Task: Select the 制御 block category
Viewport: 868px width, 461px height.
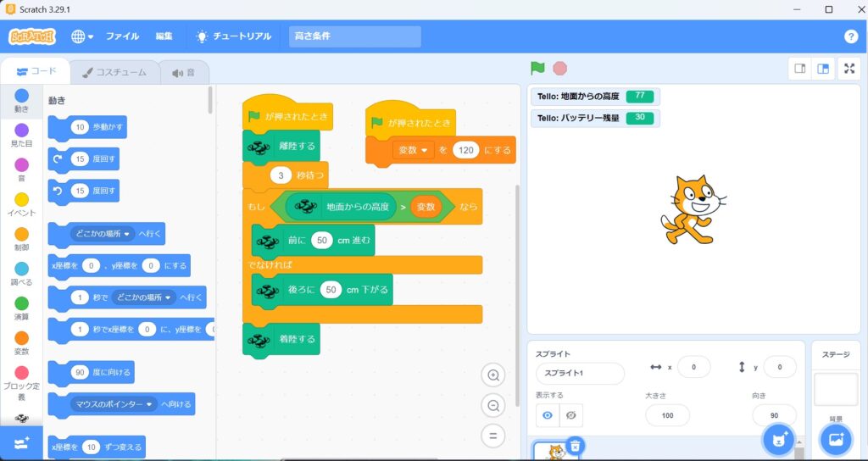Action: click(x=21, y=240)
